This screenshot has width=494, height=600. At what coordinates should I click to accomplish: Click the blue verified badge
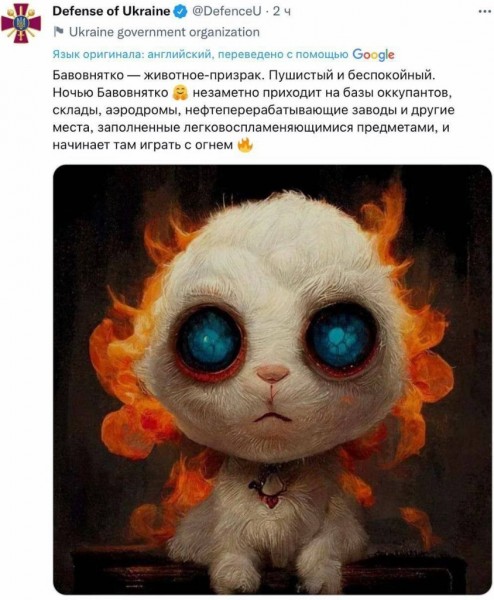180,12
